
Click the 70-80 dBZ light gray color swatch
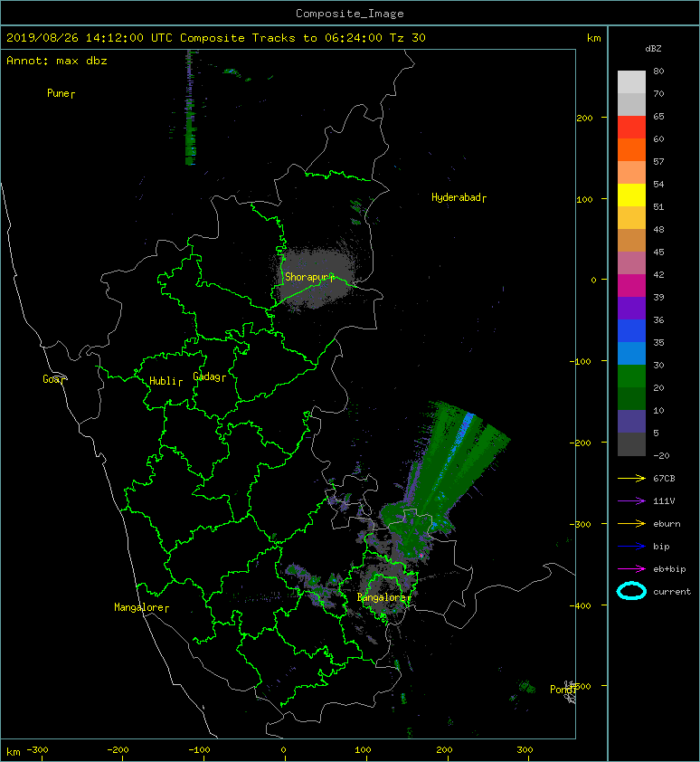[631, 81]
